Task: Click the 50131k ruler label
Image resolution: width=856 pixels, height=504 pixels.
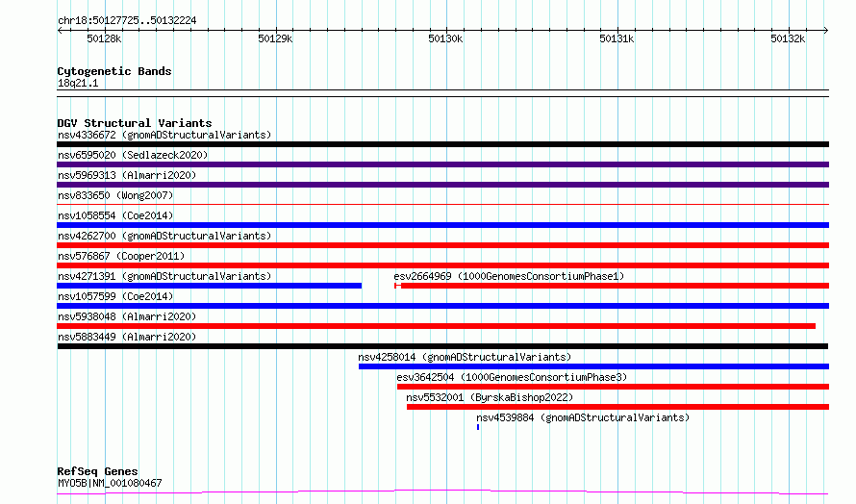Action: click(x=617, y=38)
